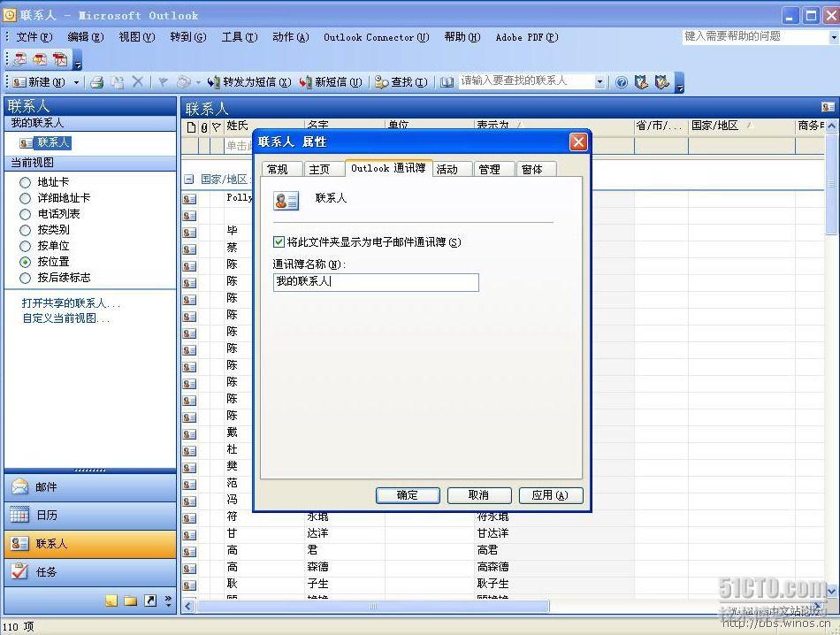Select the 地址卡 view radio button
Screen dimensions: 840x635
25,182
